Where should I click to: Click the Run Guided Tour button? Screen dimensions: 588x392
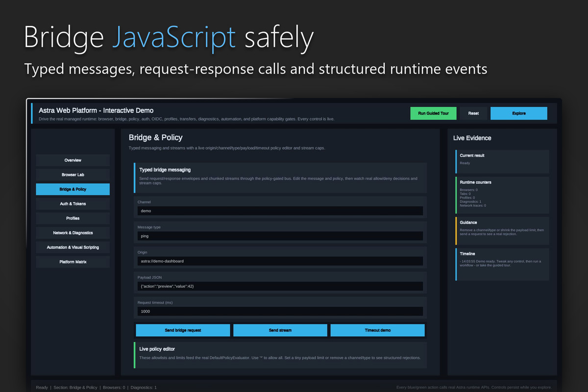click(x=433, y=113)
